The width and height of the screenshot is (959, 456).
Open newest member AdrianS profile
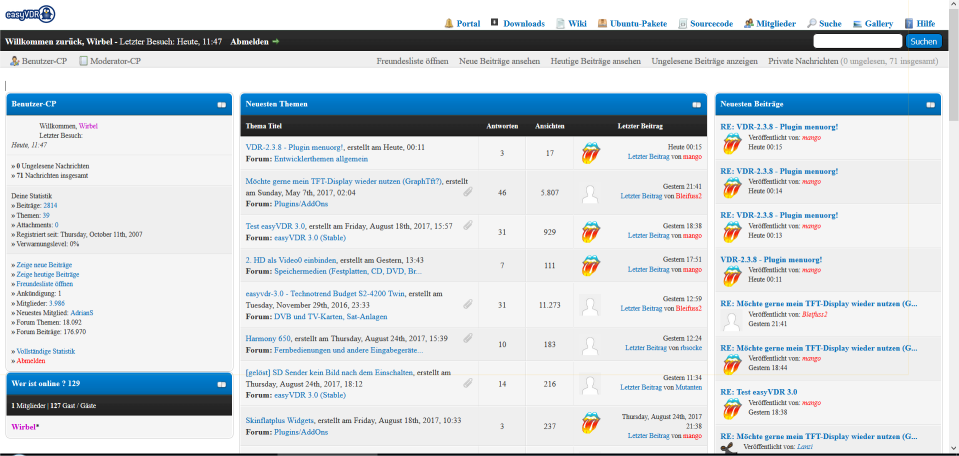82,312
